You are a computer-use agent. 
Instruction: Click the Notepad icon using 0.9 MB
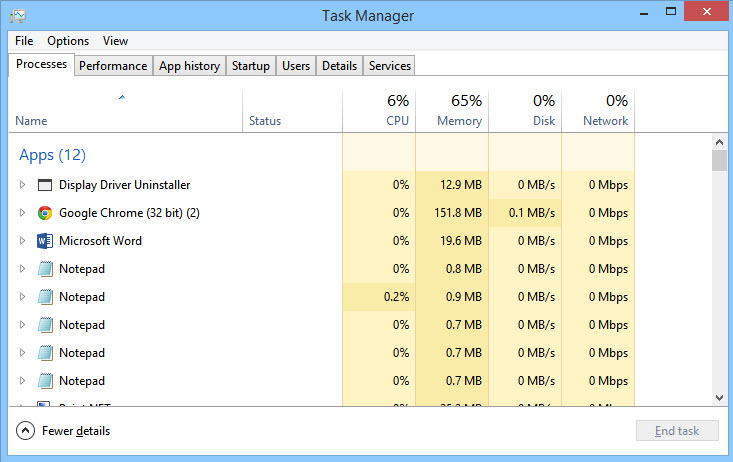(45, 297)
